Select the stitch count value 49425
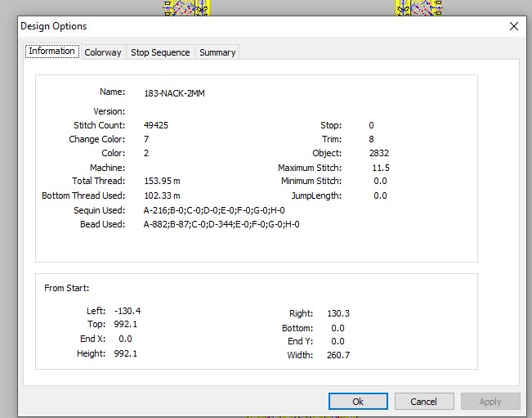Screen dimensions: 532x418 [x=156, y=125]
